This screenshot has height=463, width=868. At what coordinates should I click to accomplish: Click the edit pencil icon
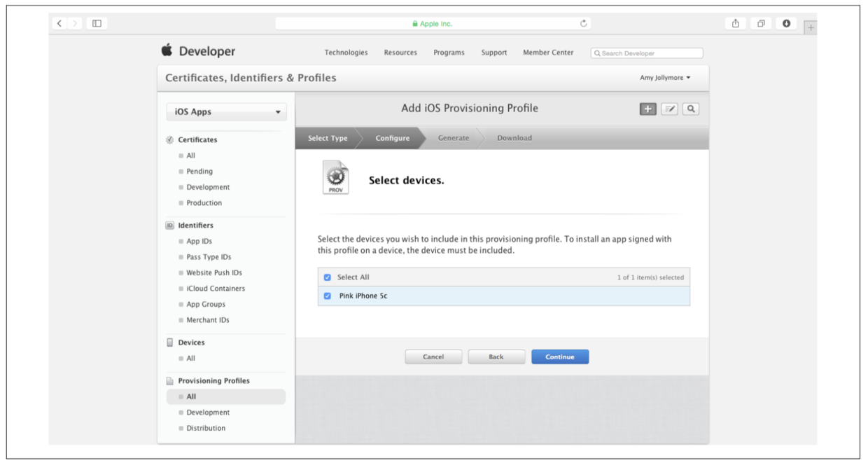coord(669,109)
